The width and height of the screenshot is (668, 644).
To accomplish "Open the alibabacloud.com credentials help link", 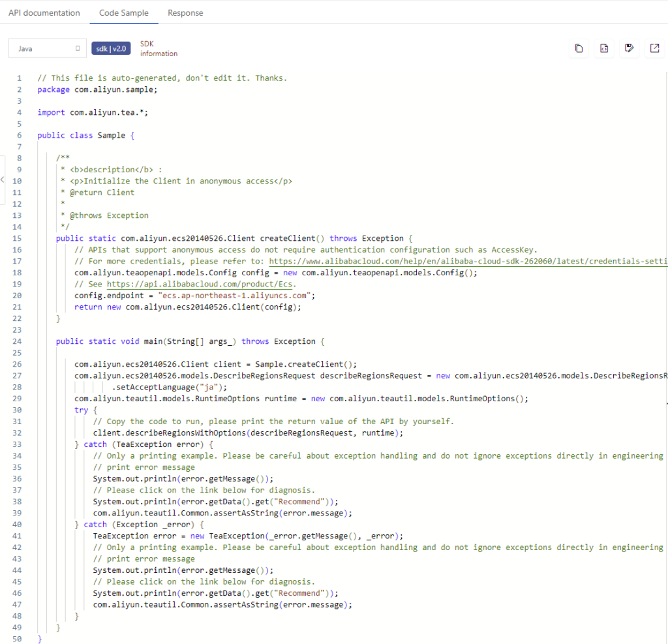I will click(468, 261).
